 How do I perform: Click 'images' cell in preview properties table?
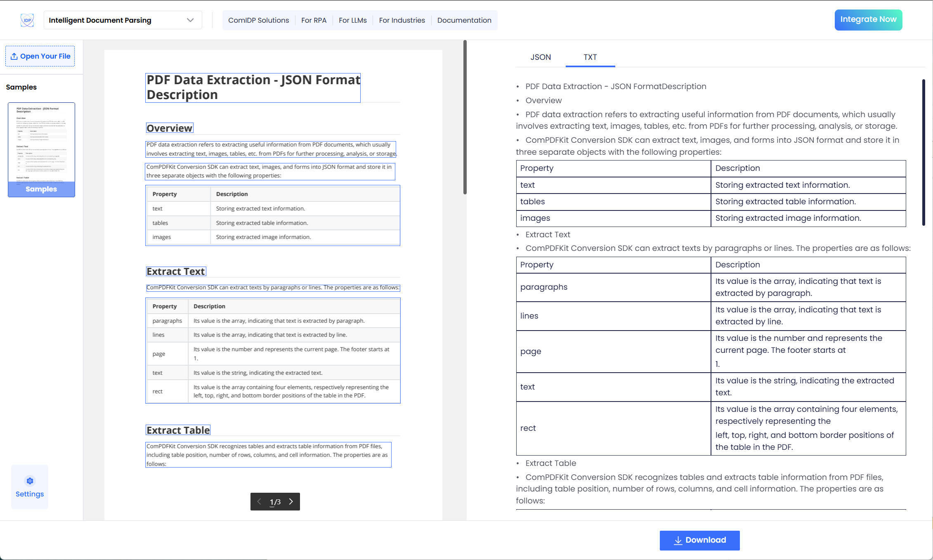pos(179,237)
